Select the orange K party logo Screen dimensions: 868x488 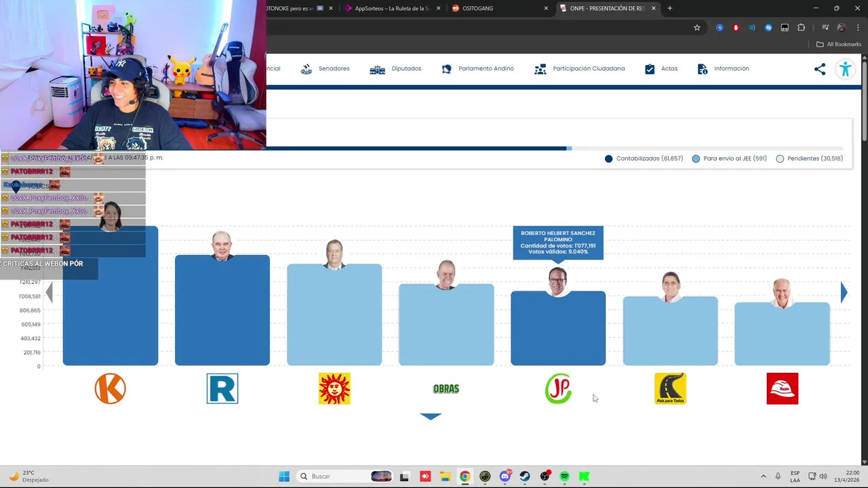click(111, 388)
